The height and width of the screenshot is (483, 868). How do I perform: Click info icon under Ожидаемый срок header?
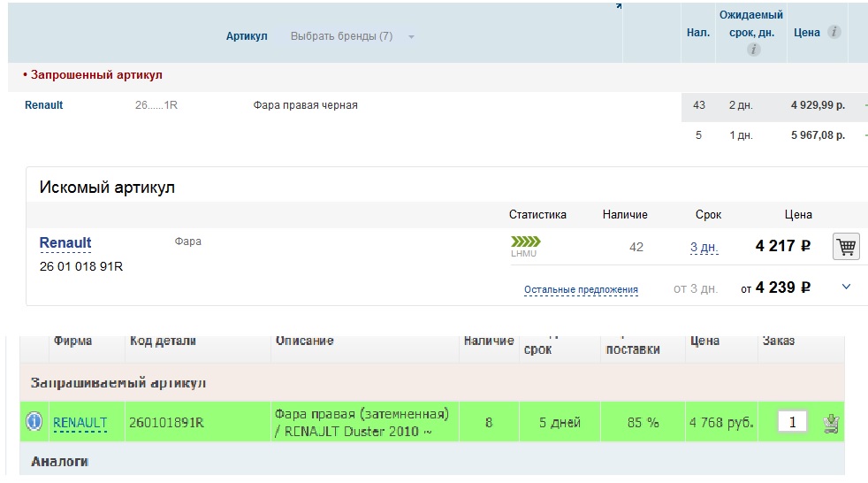[753, 50]
